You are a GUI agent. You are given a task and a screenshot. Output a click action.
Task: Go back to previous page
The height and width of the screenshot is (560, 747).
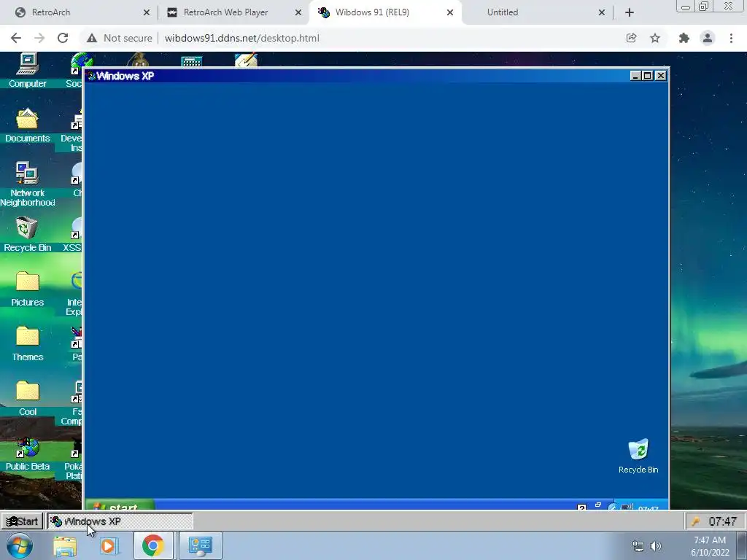tap(16, 38)
